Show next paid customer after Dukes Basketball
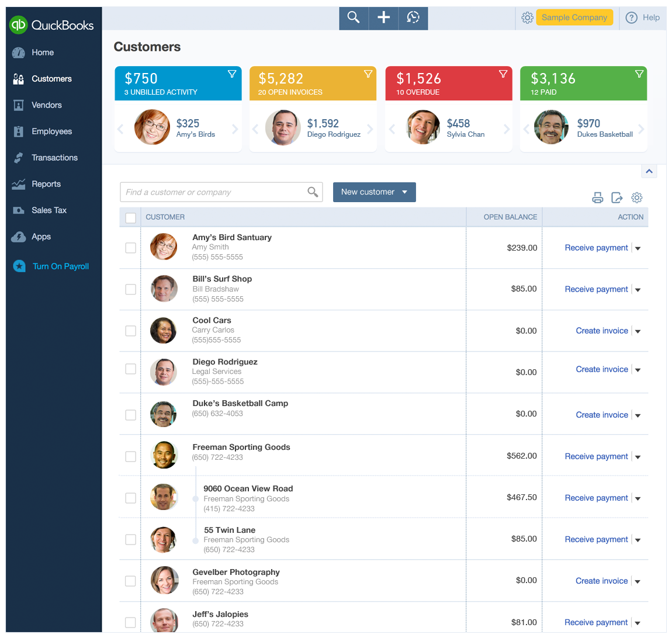Image resolution: width=672 pixels, height=638 pixels. tap(641, 129)
